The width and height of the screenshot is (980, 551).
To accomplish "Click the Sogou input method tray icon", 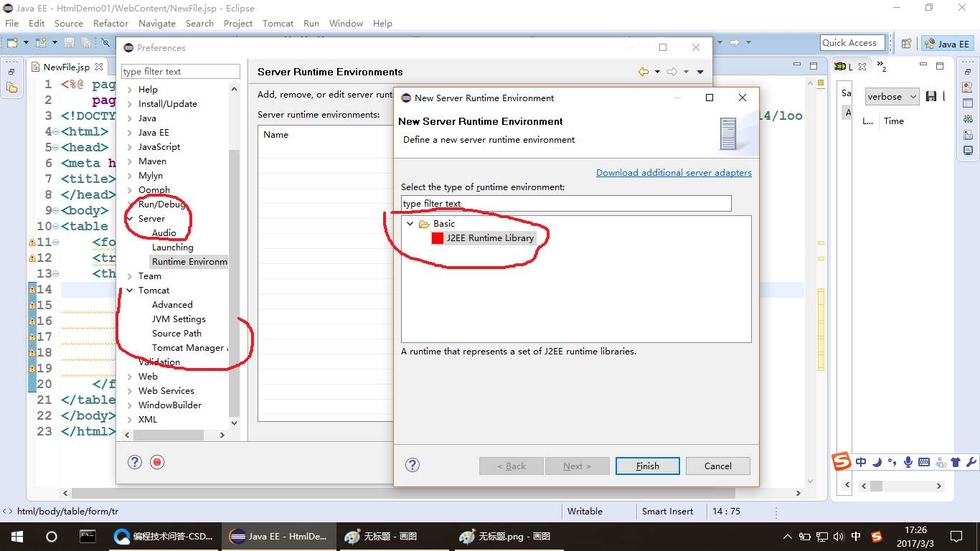I will pos(876,536).
